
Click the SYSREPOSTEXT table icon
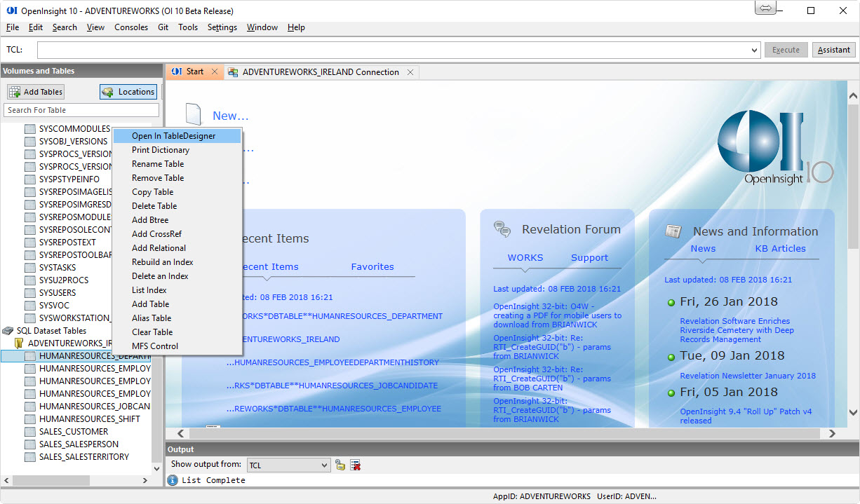tap(30, 243)
